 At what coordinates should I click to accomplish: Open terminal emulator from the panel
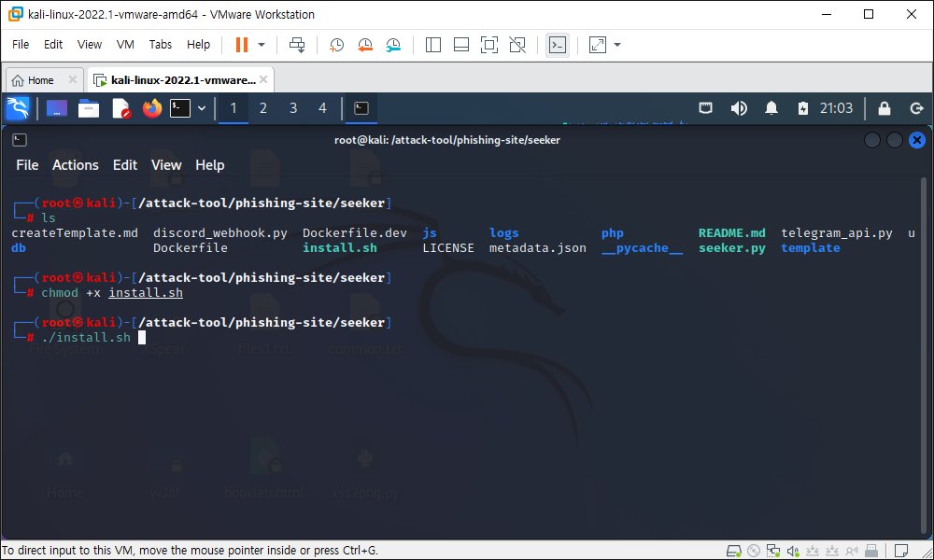[180, 108]
